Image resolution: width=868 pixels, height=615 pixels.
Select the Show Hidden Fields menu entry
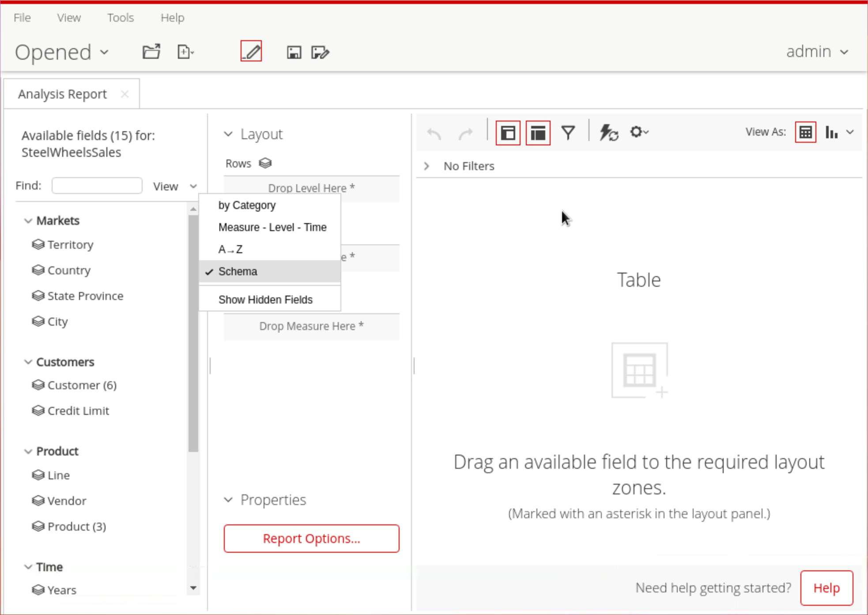(x=265, y=300)
